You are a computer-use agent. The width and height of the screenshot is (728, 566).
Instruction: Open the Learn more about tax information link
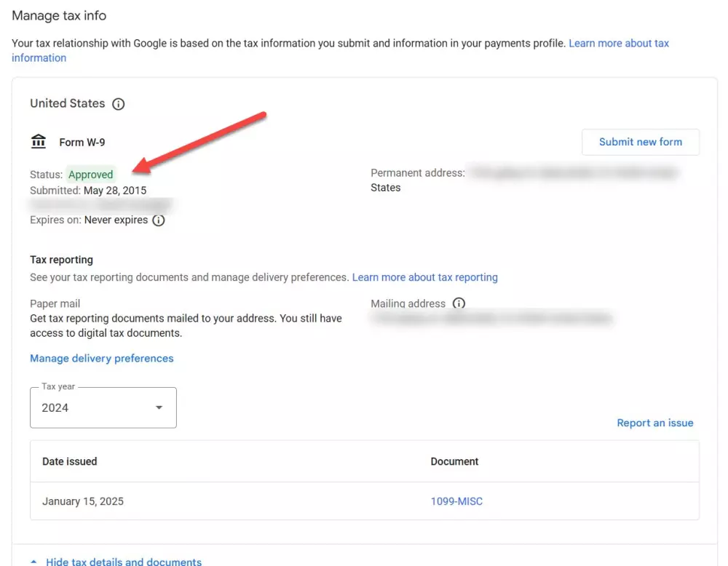619,44
